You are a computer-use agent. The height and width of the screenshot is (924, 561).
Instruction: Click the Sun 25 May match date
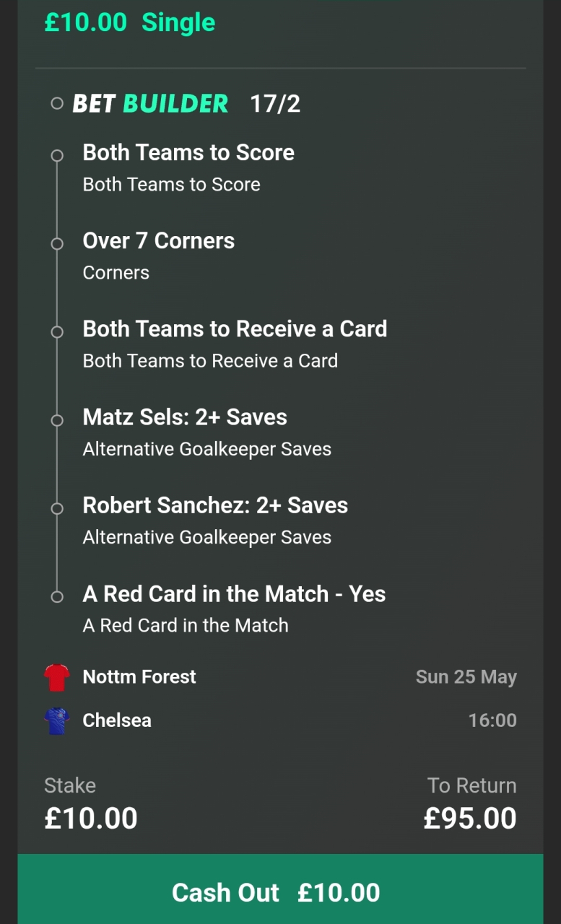pyautogui.click(x=466, y=677)
